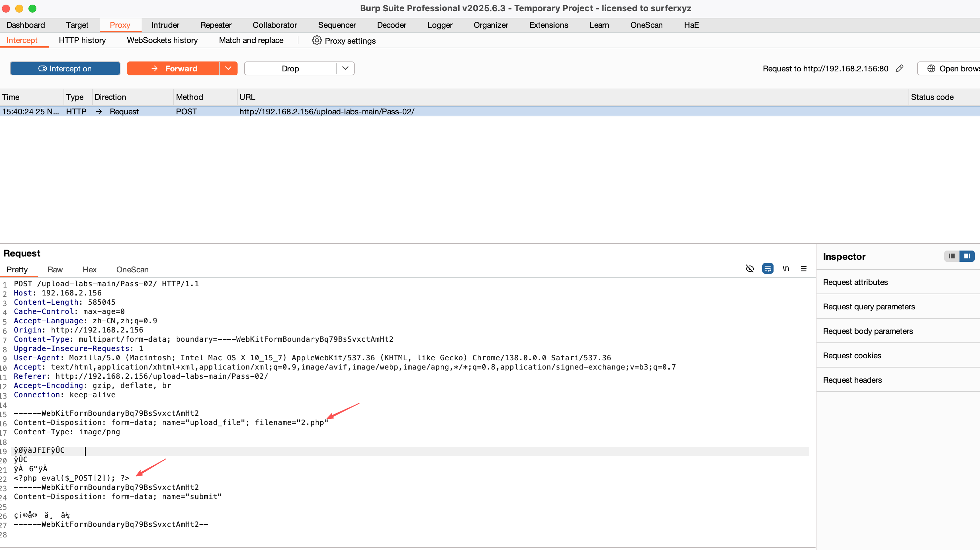Viewport: 980px width, 550px height.
Task: Click the Proxy settings gear icon
Action: (317, 40)
